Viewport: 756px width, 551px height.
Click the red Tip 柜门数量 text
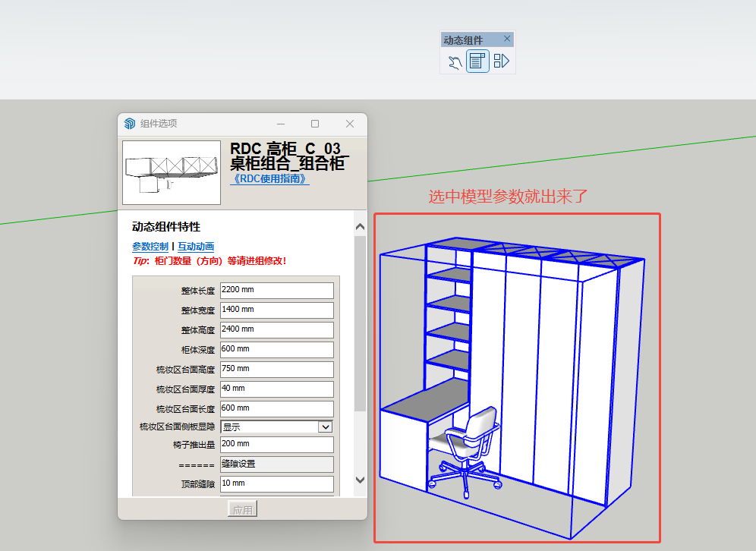209,261
